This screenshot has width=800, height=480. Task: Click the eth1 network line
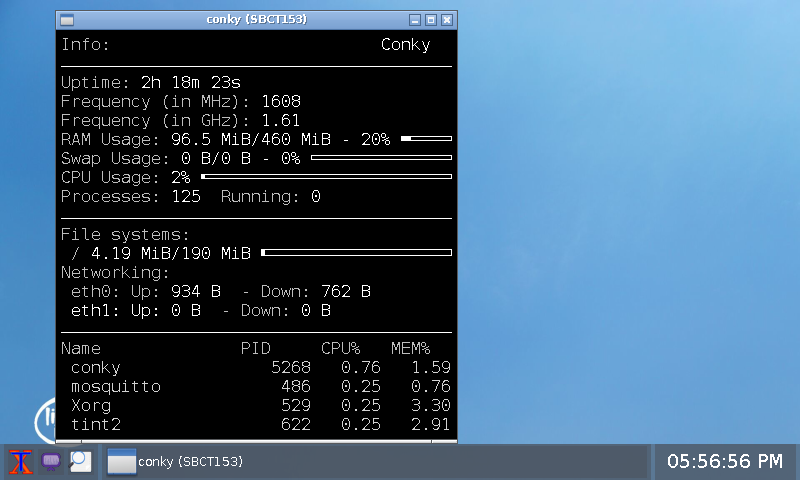pyautogui.click(x=201, y=311)
